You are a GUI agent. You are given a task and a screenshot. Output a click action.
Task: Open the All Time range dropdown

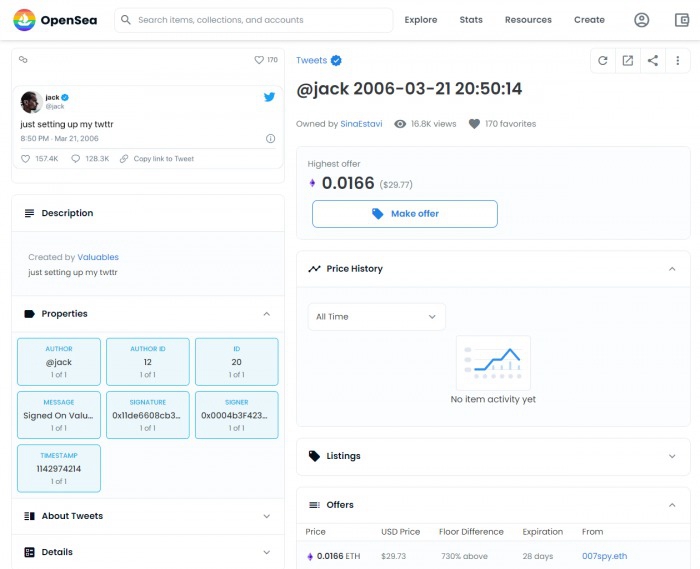pyautogui.click(x=376, y=317)
